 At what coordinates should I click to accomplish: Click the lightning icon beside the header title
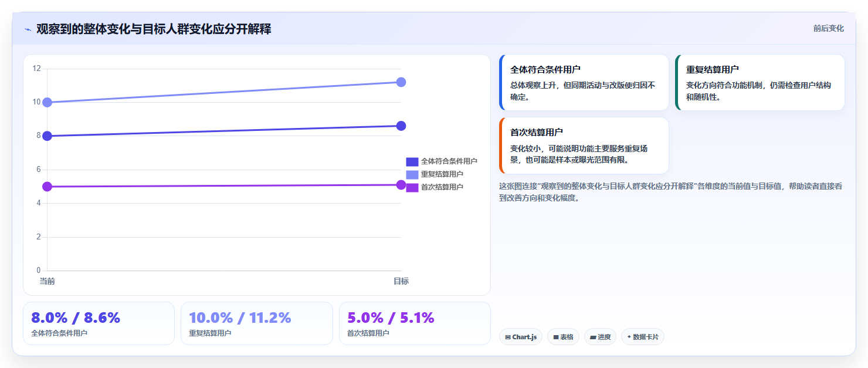point(28,29)
